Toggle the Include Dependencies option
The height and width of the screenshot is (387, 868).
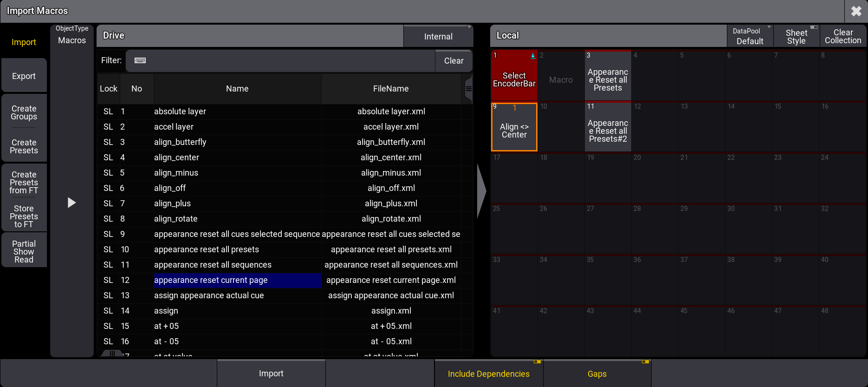(x=488, y=374)
